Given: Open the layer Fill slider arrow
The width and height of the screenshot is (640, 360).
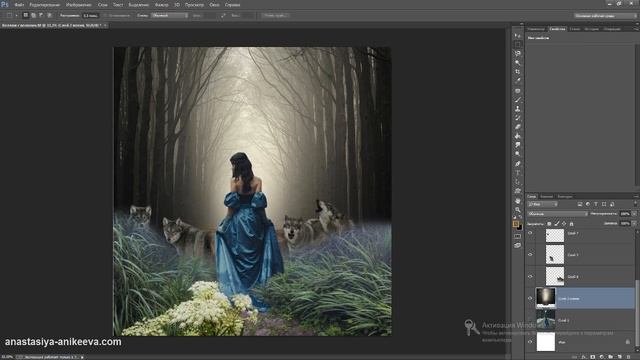Looking at the screenshot, I should pyautogui.click(x=634, y=224).
